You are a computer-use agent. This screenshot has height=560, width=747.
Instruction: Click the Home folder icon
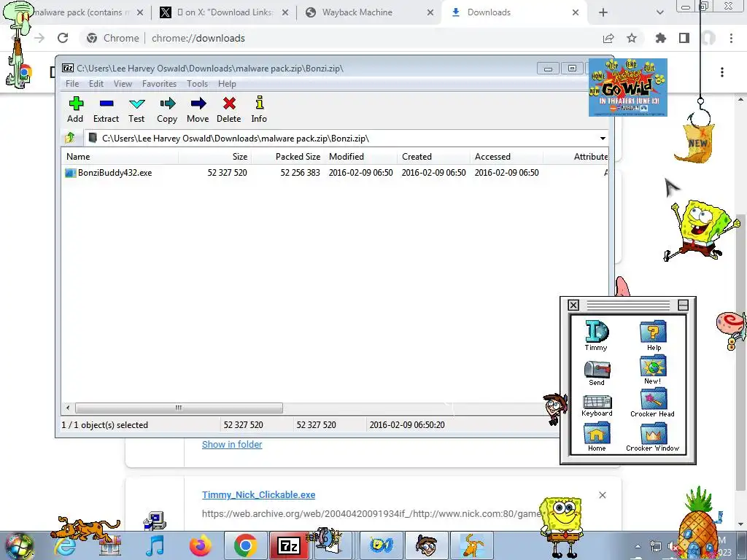pos(597,437)
